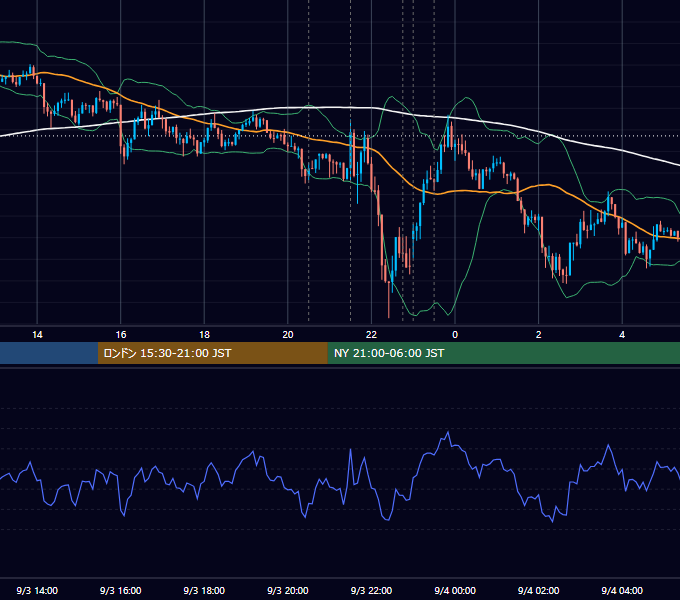
Task: Click the 9/3 22:00 timestamp label
Action: 371,590
